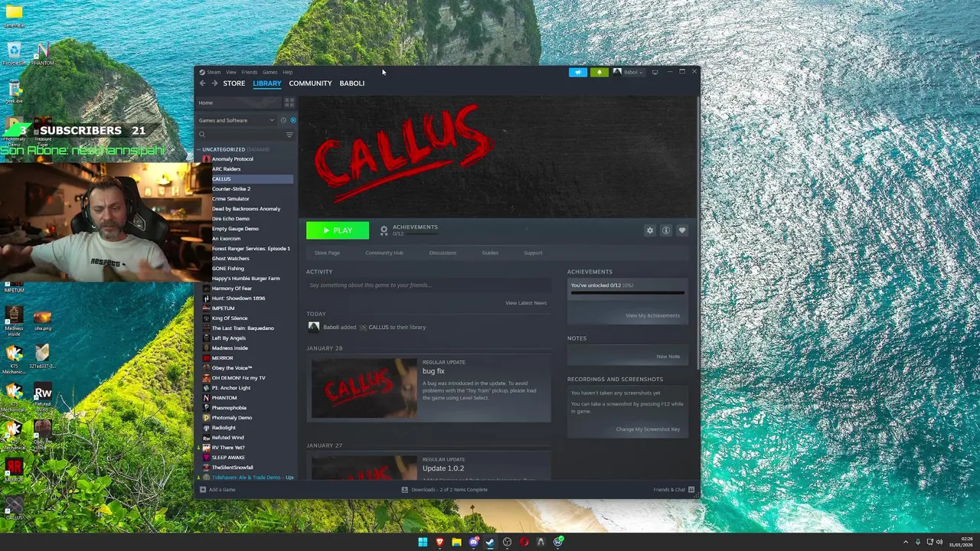The image size is (980, 551).
Task: Open the Support link
Action: 533,253
